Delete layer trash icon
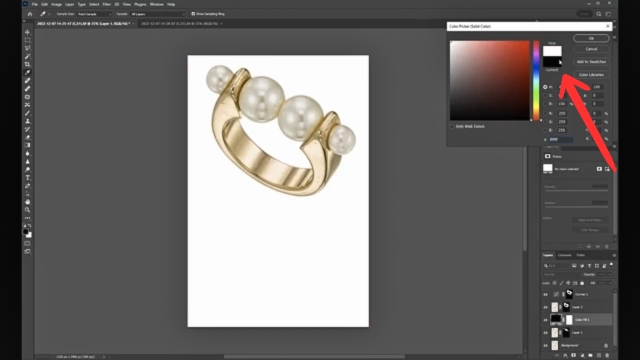Image resolution: width=640 pixels, height=360 pixels. 607,356
